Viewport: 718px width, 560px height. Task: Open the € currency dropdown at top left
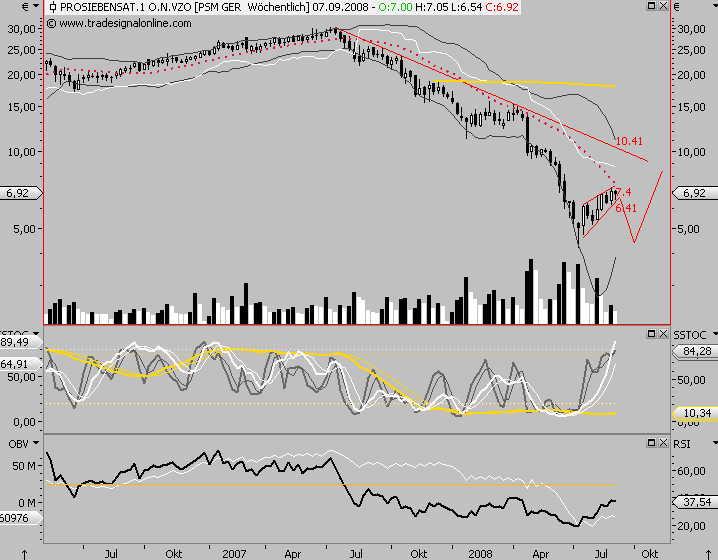click(36, 6)
